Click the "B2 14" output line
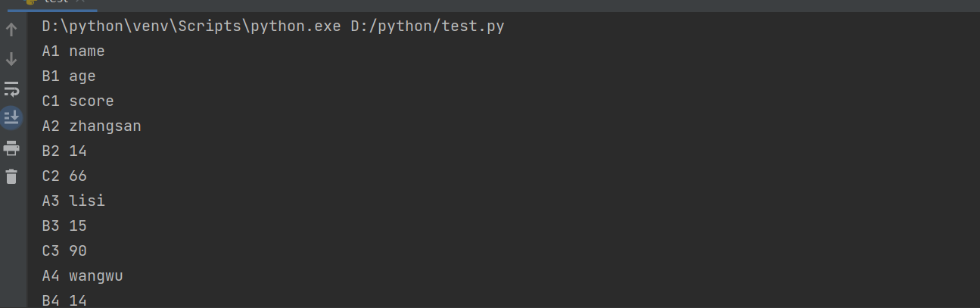The width and height of the screenshot is (980, 308). (64, 151)
